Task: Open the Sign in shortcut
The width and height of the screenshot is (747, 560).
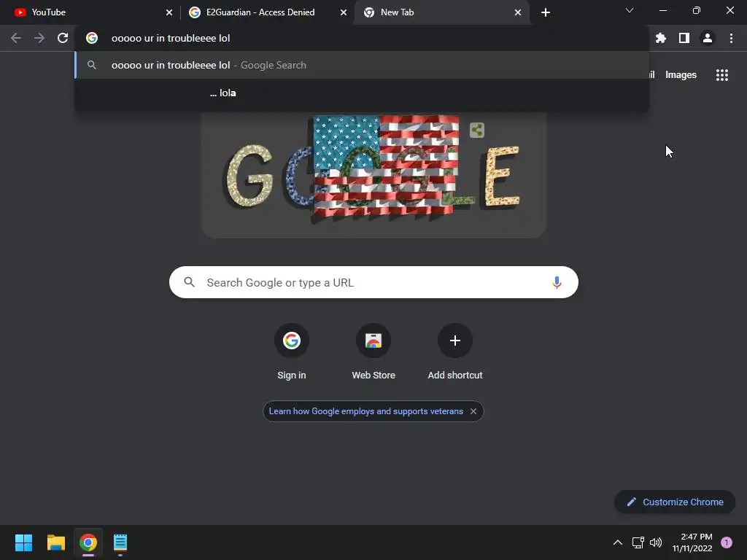Action: click(x=292, y=352)
